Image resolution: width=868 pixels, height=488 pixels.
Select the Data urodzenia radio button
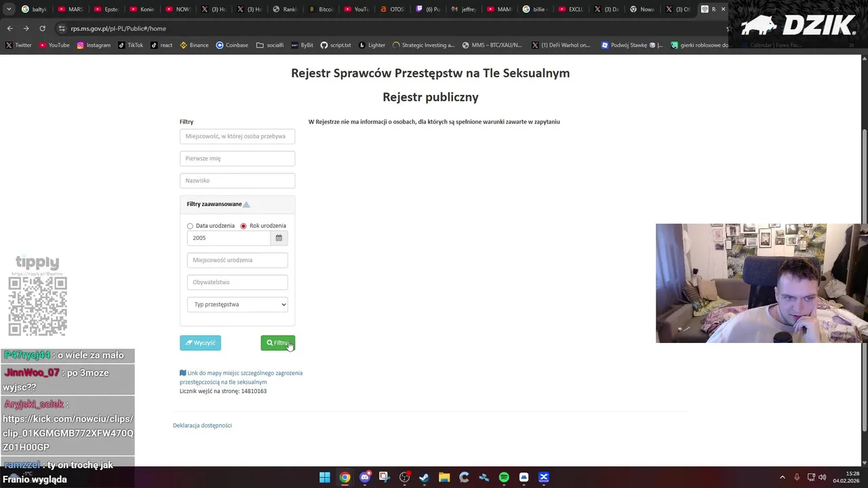[x=190, y=226]
